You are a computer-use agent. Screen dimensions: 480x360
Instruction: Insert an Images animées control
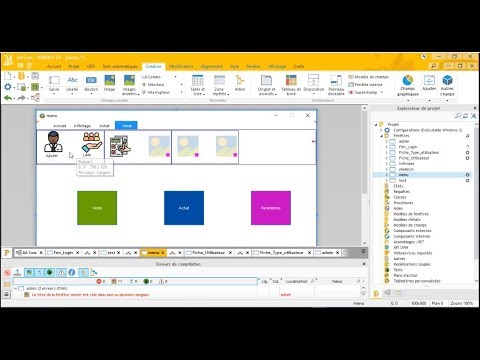(x=129, y=85)
